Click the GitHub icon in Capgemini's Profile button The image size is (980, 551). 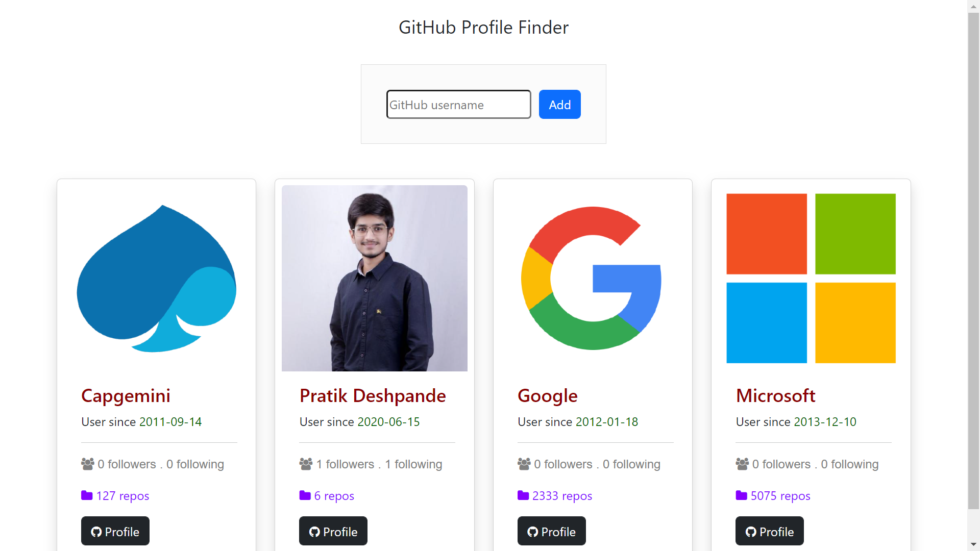(x=96, y=531)
